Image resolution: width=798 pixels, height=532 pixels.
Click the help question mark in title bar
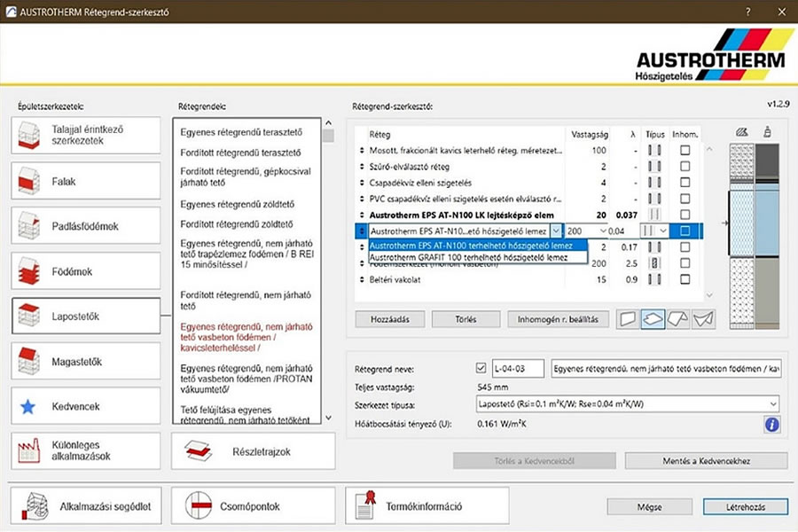747,12
